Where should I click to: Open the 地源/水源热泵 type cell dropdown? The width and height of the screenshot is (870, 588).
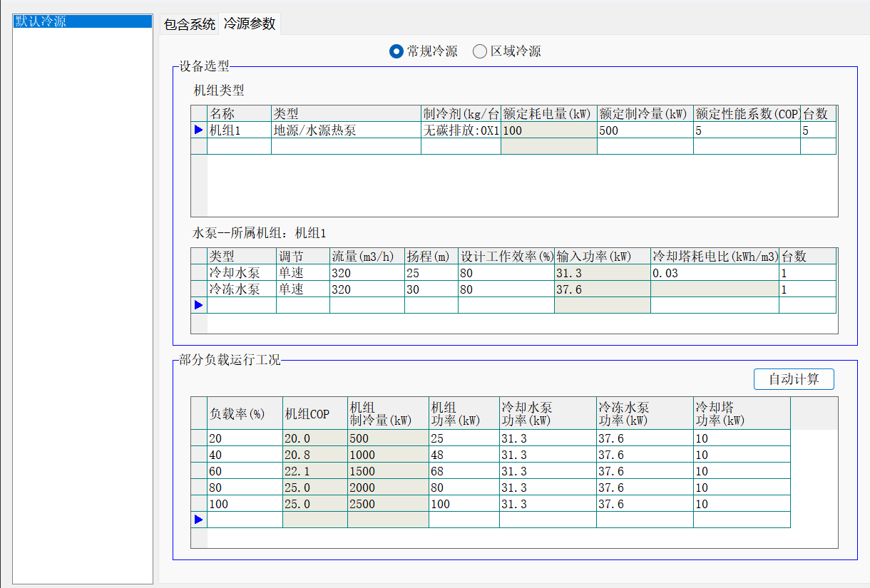click(346, 130)
